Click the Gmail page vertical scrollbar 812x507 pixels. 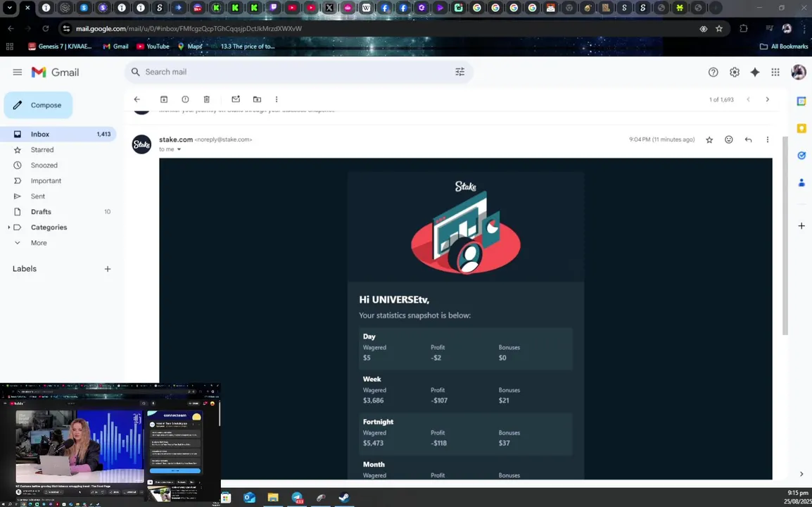[x=785, y=236]
